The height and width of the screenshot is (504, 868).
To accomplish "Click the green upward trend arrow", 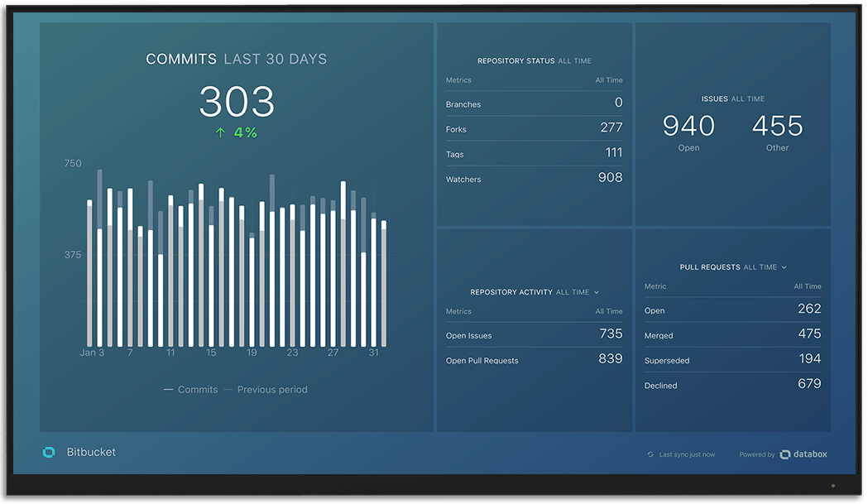I will pyautogui.click(x=220, y=132).
